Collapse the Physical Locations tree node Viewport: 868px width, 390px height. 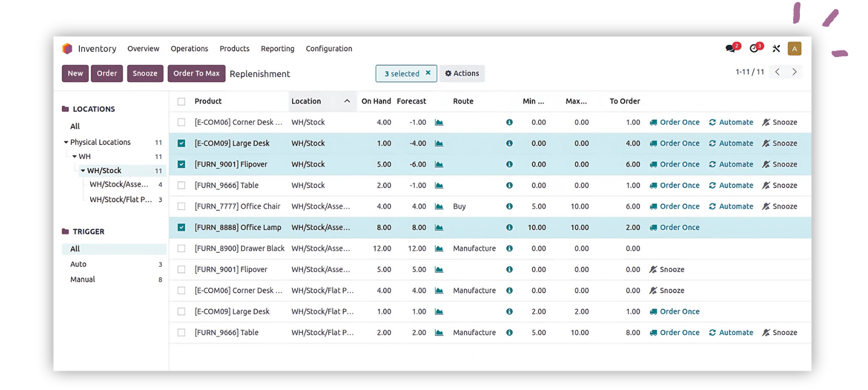pyautogui.click(x=66, y=142)
